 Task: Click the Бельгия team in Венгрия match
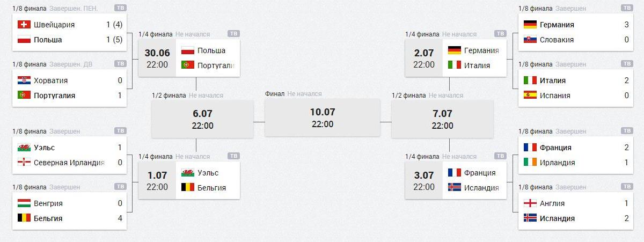click(x=48, y=218)
